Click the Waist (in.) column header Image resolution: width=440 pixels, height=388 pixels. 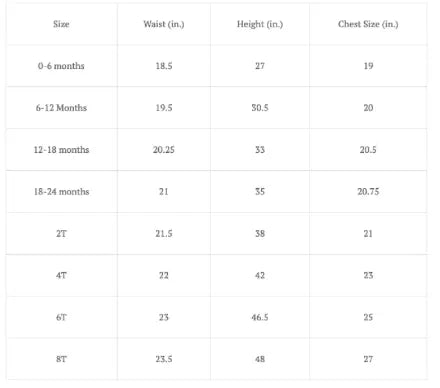164,24
